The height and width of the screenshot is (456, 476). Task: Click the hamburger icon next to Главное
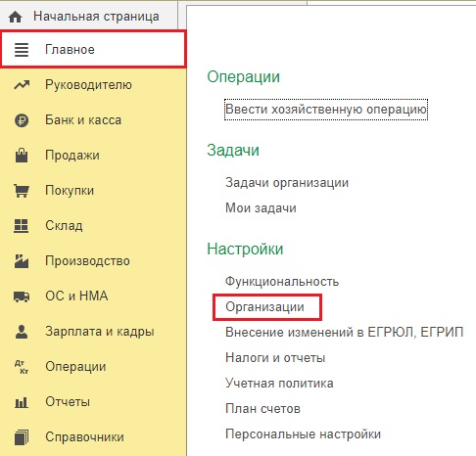point(22,50)
